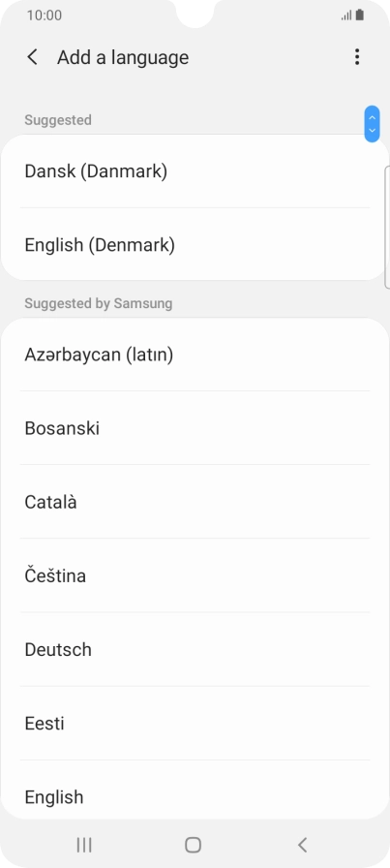The image size is (390, 868).
Task: Tap the Add a language title
Action: pyautogui.click(x=123, y=57)
